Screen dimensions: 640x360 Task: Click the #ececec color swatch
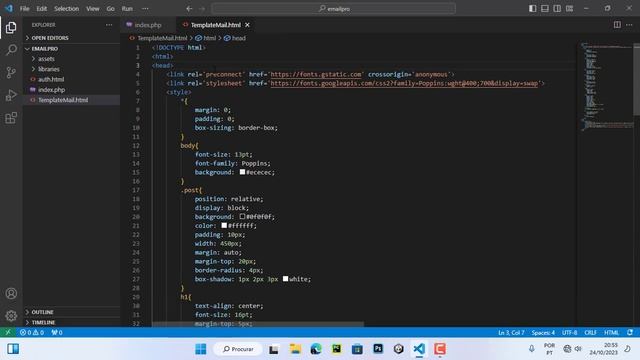click(242, 172)
